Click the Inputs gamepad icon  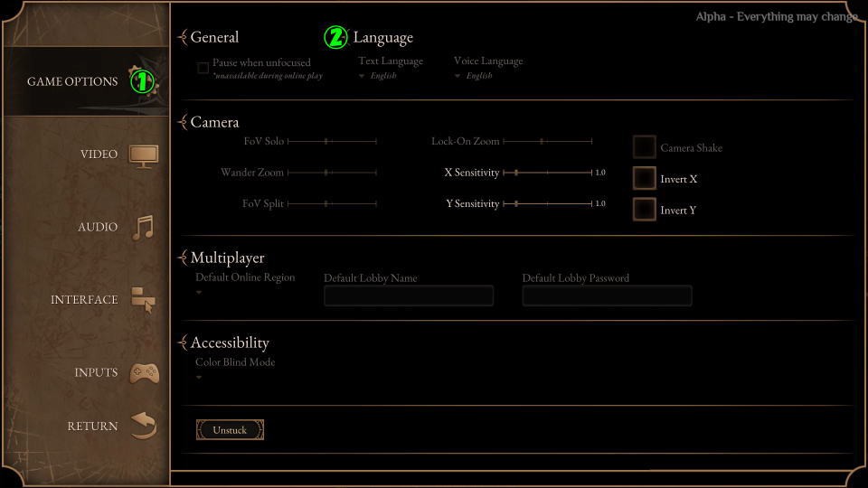145,373
